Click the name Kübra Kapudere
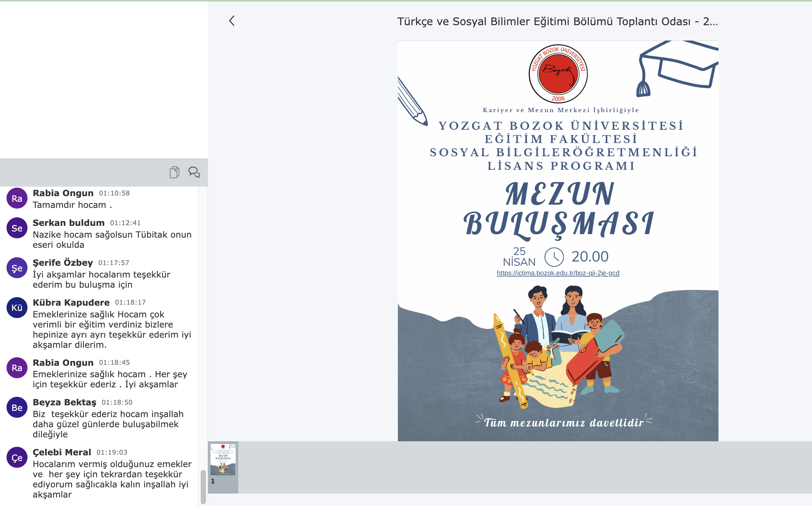This screenshot has width=812, height=506. (x=71, y=303)
